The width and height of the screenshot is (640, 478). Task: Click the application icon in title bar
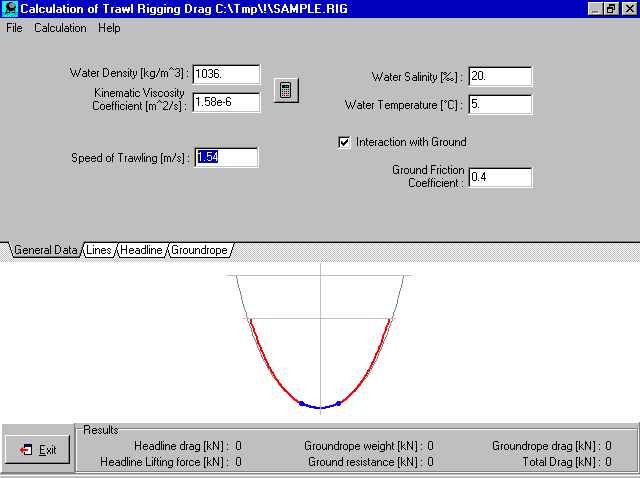[9, 8]
